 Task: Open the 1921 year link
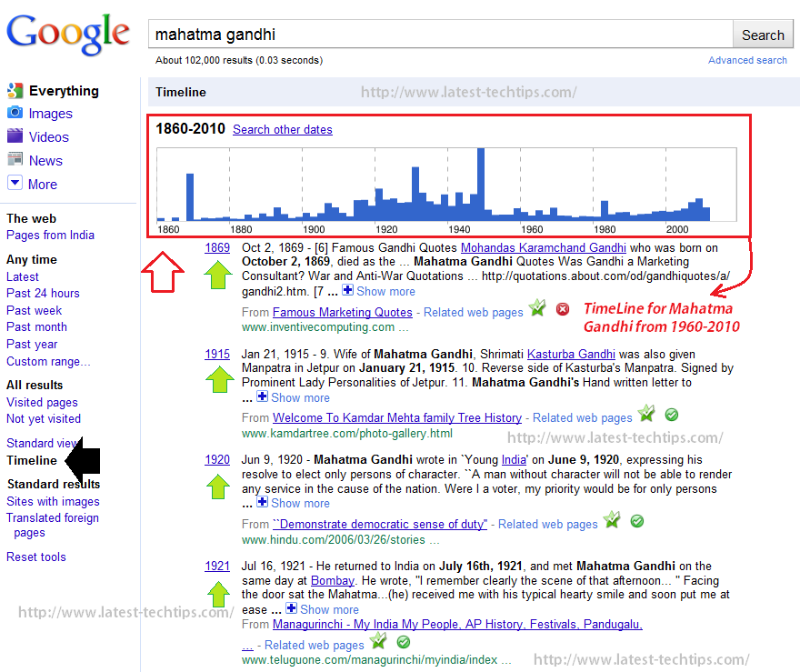click(217, 566)
